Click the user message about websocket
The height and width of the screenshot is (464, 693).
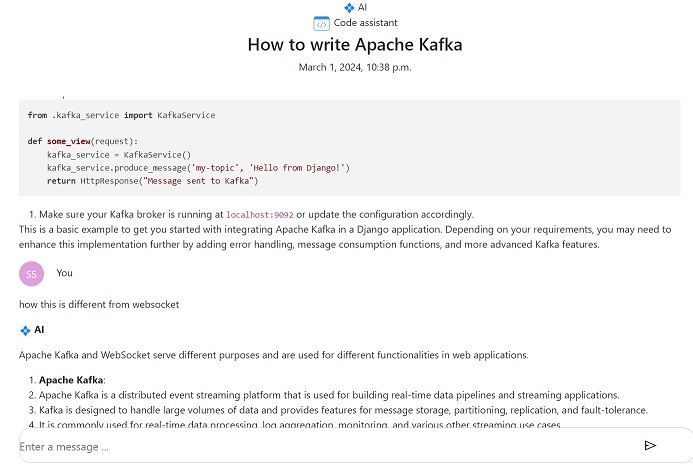click(99, 303)
